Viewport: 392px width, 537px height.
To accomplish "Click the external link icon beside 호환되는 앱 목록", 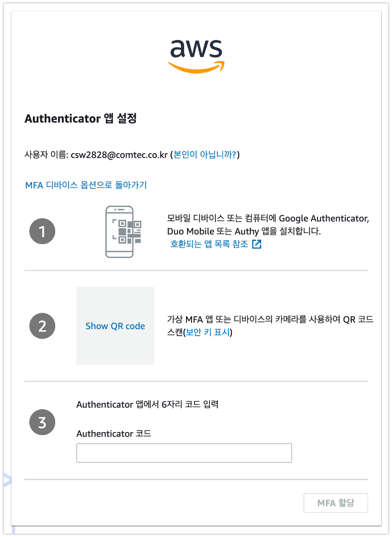I will pos(257,244).
